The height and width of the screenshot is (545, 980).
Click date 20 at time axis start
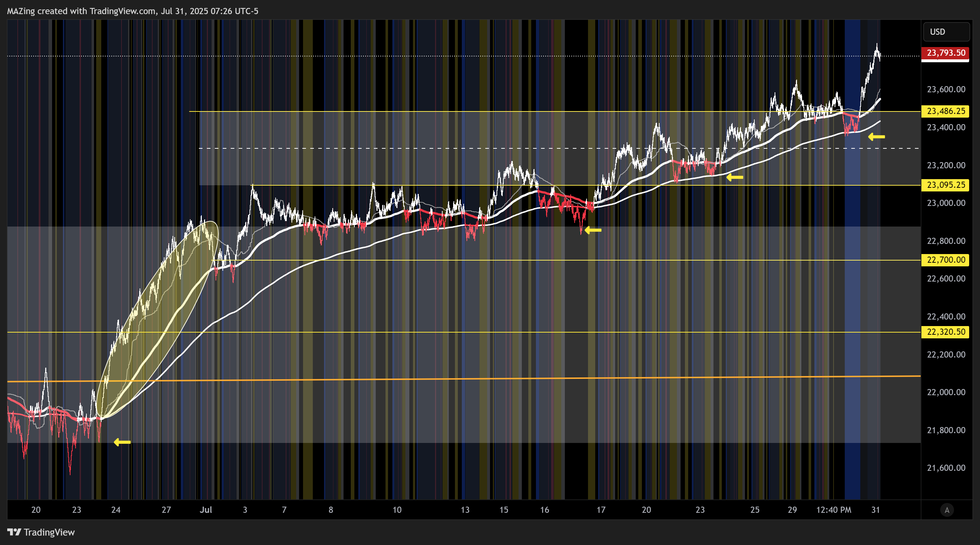[36, 510]
